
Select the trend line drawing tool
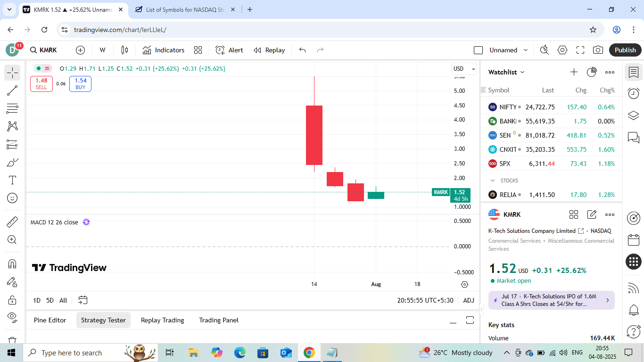point(12,90)
